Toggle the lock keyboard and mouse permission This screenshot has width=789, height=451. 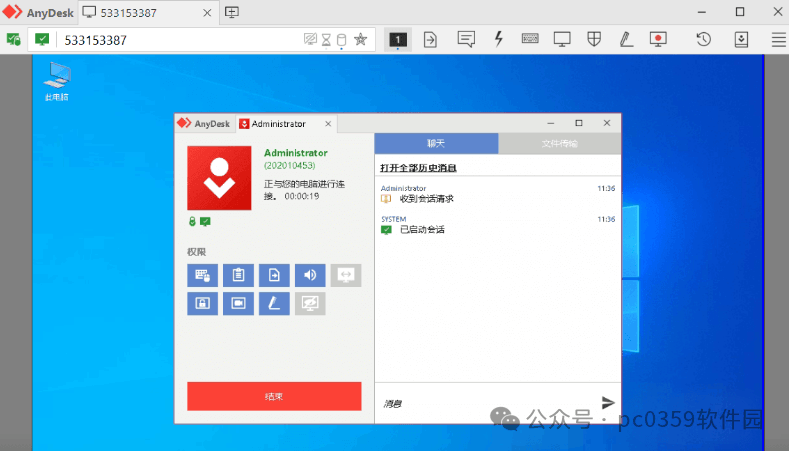(202, 303)
